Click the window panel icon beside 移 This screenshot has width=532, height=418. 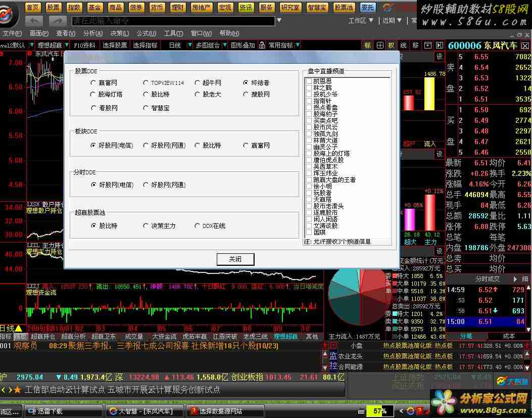pos(428,45)
